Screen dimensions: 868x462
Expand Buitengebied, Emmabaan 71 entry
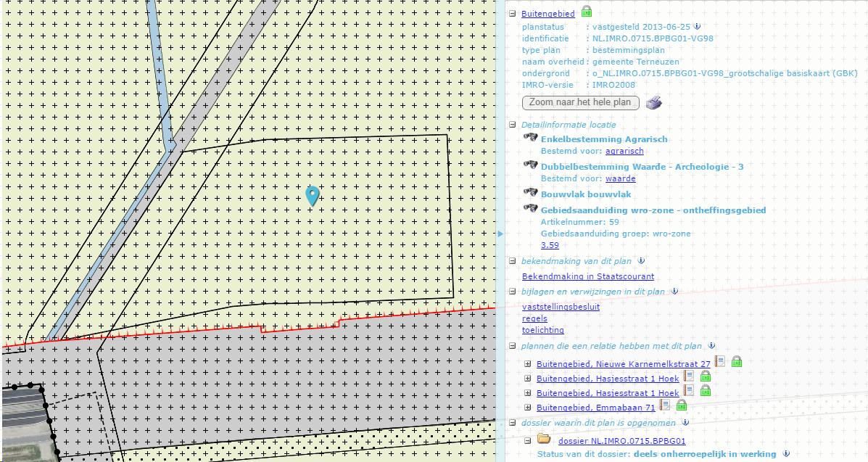click(528, 408)
